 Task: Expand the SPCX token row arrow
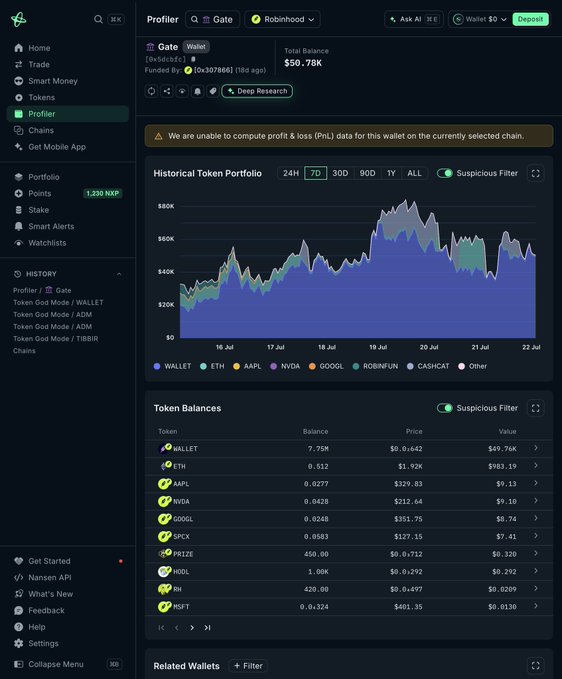pyautogui.click(x=536, y=536)
